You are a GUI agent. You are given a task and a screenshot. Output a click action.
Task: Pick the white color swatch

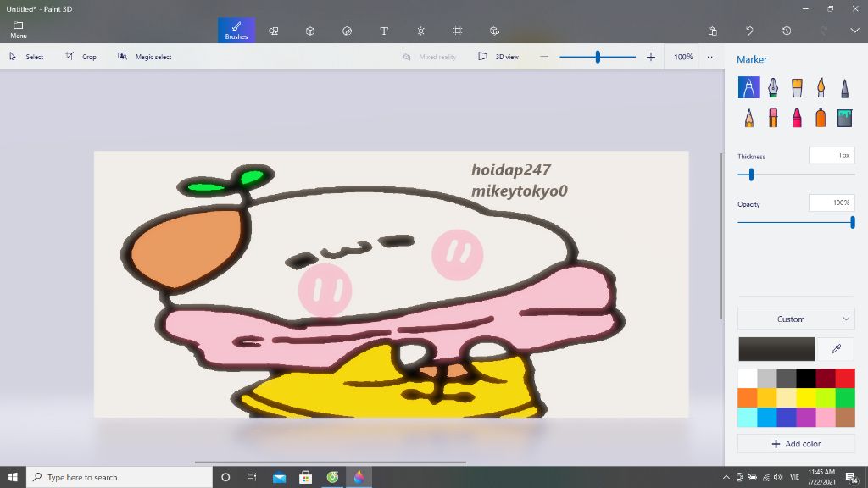pos(748,379)
